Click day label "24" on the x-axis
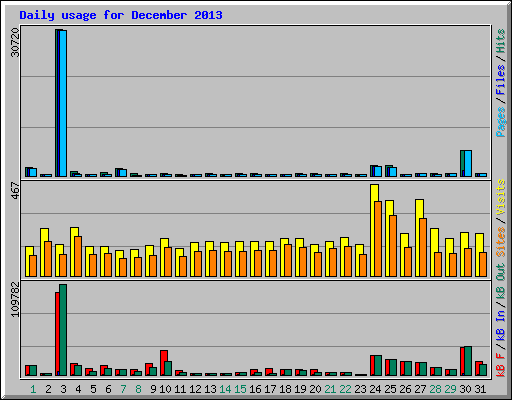 click(x=375, y=389)
